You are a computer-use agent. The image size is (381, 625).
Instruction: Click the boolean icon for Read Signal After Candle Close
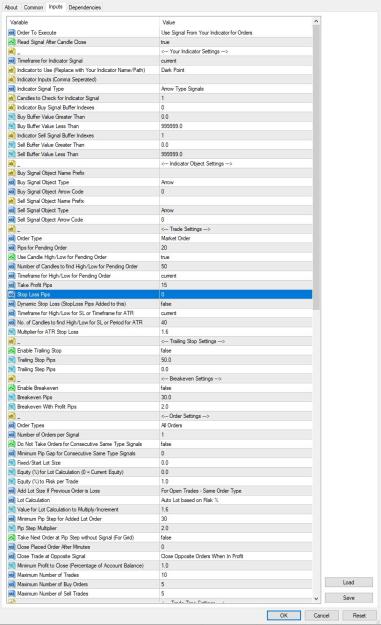(12, 42)
